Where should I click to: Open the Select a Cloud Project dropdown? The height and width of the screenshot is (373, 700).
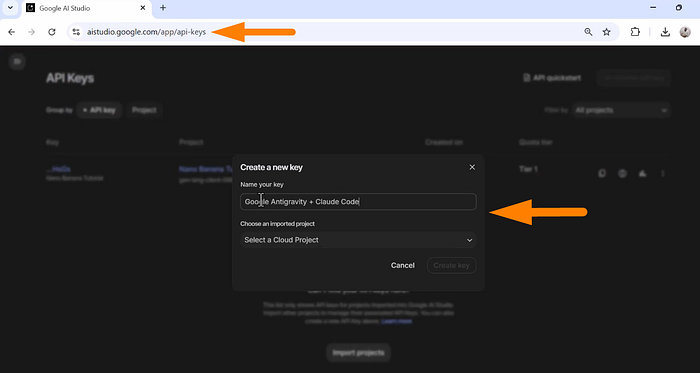point(358,240)
